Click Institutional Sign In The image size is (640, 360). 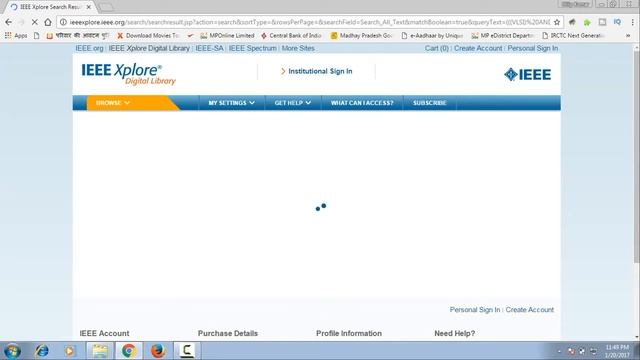point(316,71)
